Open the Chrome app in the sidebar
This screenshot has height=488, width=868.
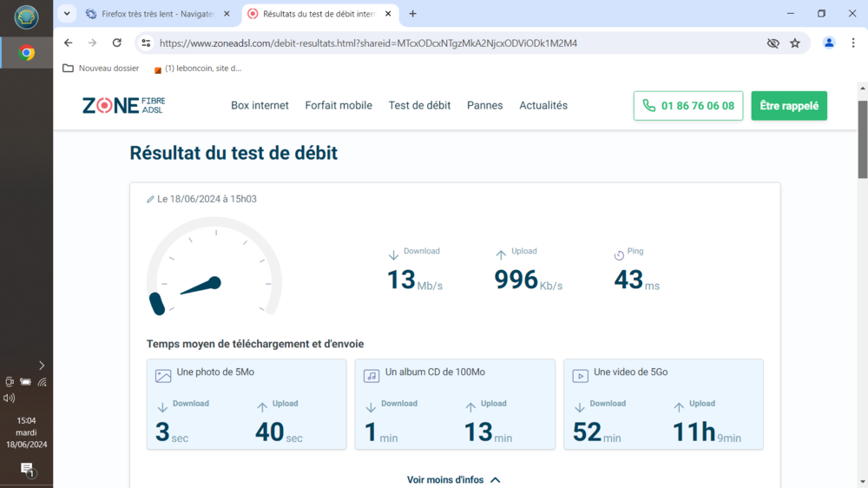(26, 53)
